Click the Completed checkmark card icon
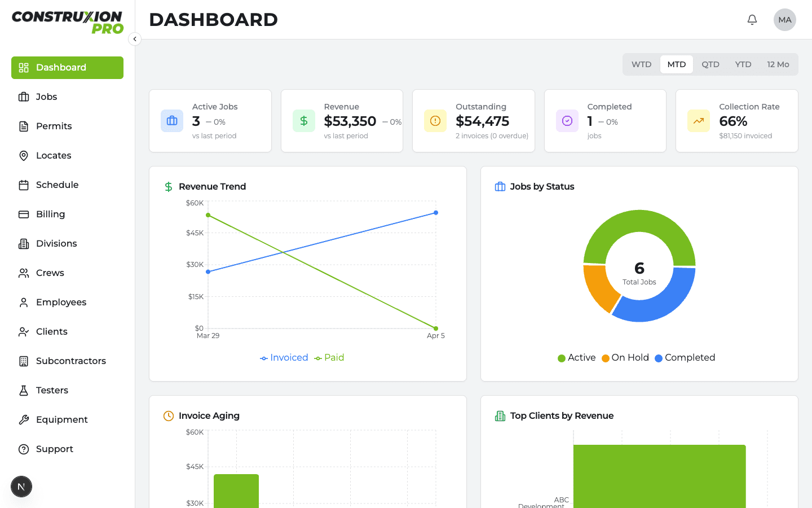 [567, 121]
